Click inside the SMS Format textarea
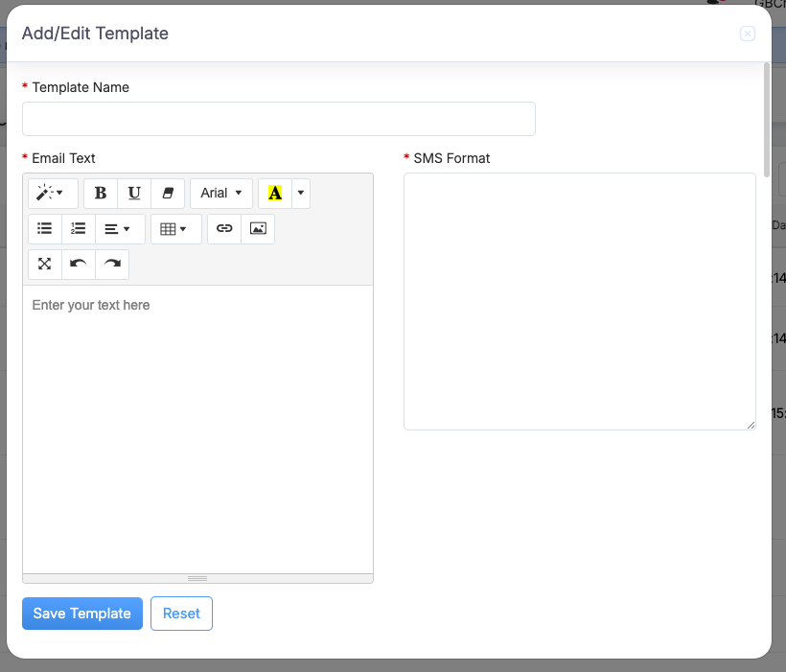The width and height of the screenshot is (786, 672). tap(579, 301)
